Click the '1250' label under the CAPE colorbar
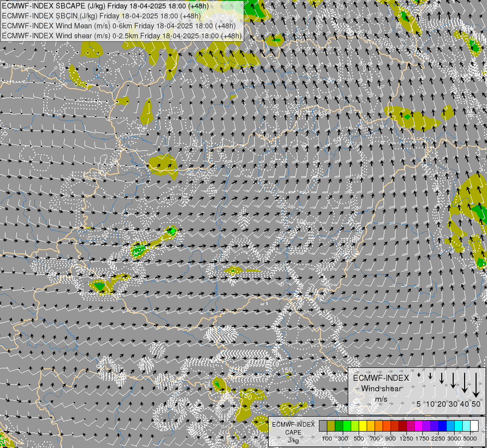The image size is (487, 448). tap(406, 439)
